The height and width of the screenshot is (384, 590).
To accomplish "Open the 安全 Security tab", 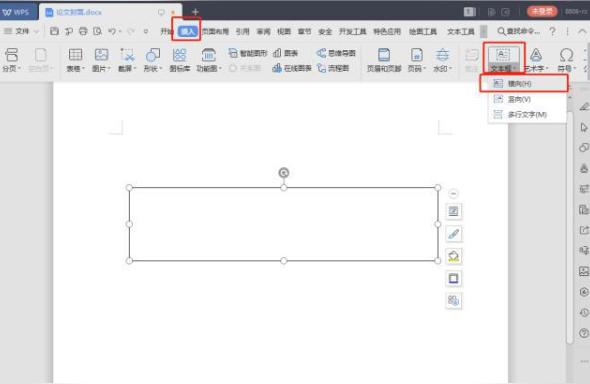I will 325,31.
